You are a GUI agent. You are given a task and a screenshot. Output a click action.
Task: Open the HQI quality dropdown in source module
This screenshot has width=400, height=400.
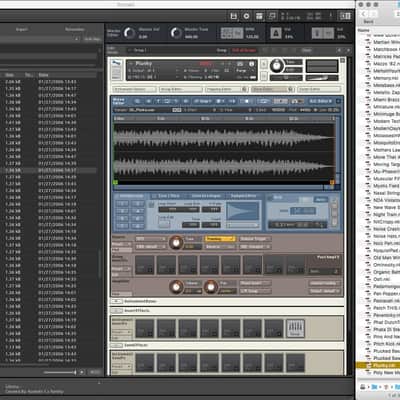(x=255, y=247)
